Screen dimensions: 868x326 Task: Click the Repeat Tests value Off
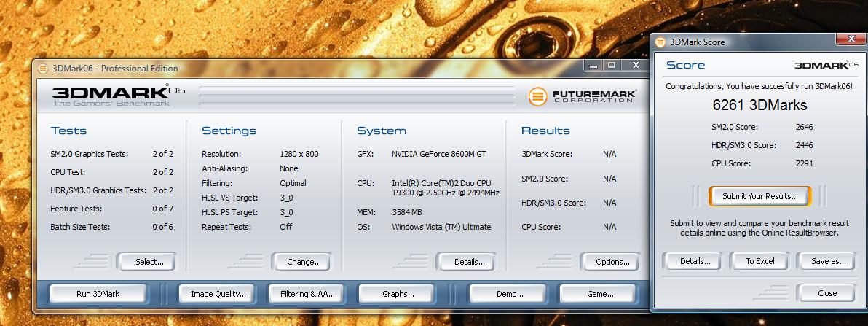pos(285,227)
